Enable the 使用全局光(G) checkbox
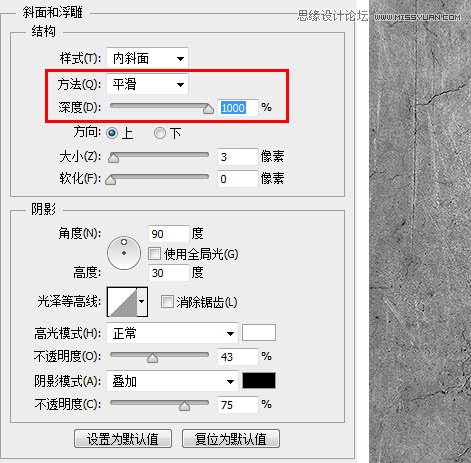The width and height of the screenshot is (471, 463). (154, 254)
